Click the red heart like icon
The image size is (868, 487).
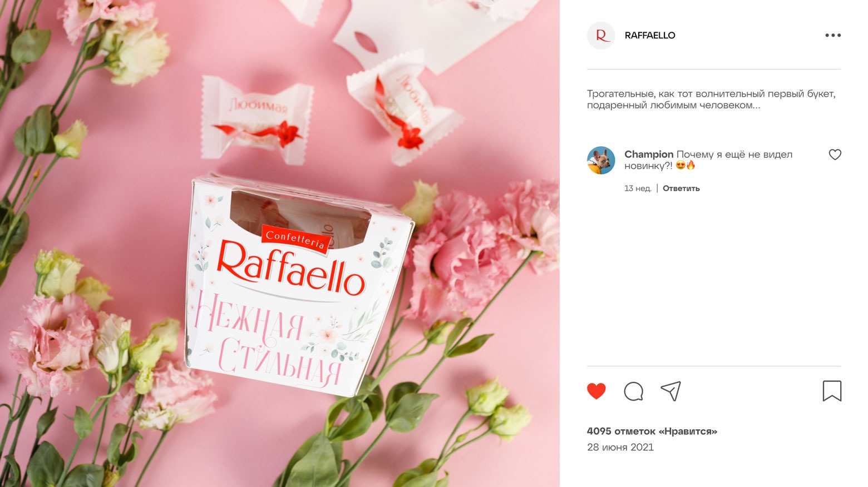tap(596, 391)
